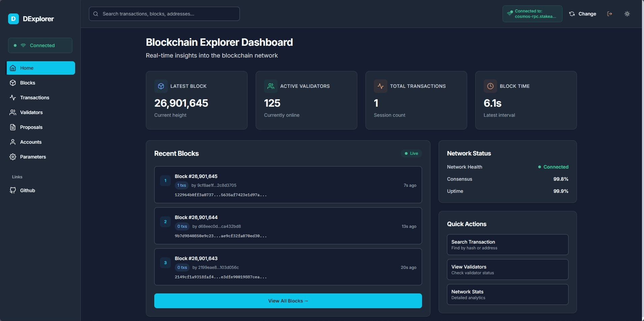
Task: Toggle light/dark theme sun icon
Action: [627, 14]
